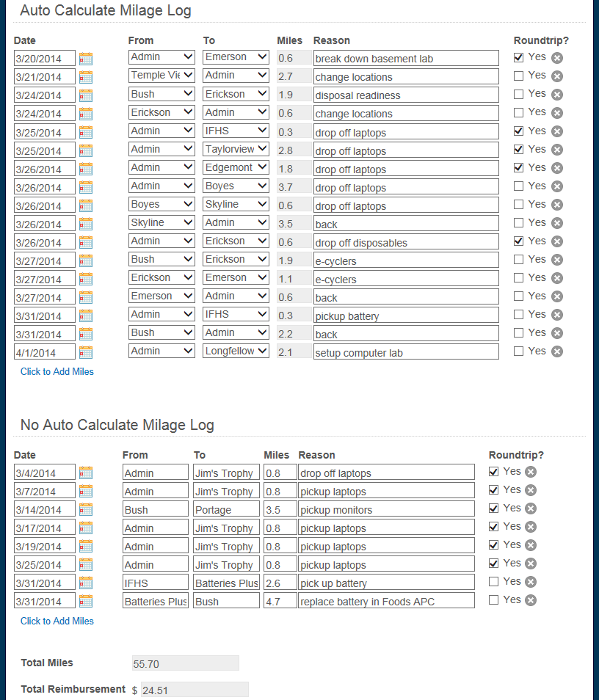This screenshot has height=700, width=599.
Task: Remove the Admin to Taylorview mileage row
Action: tap(557, 150)
